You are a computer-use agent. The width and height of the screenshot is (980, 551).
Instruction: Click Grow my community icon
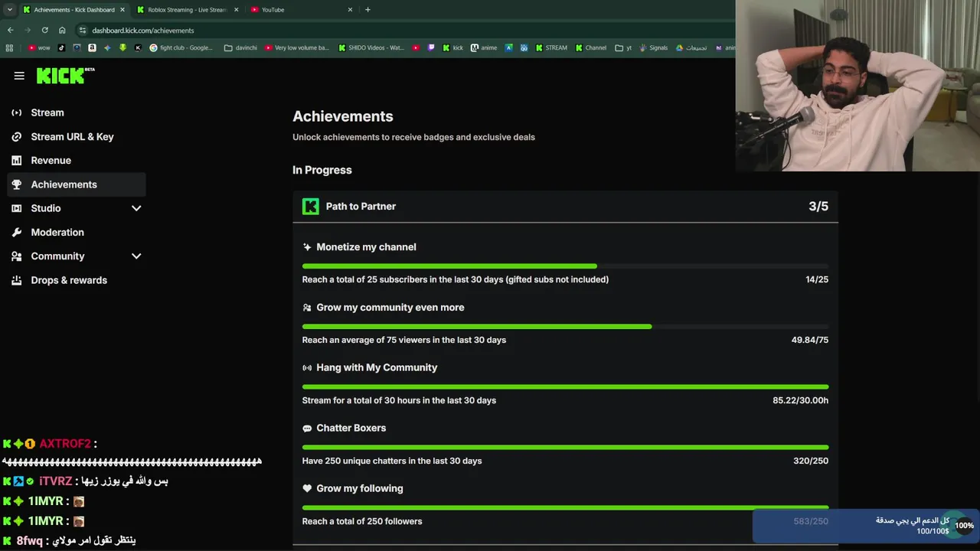pos(307,308)
